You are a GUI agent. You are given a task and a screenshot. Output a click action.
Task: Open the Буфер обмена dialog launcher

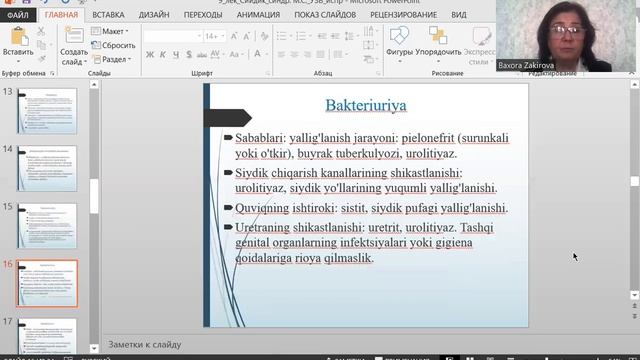[52, 73]
